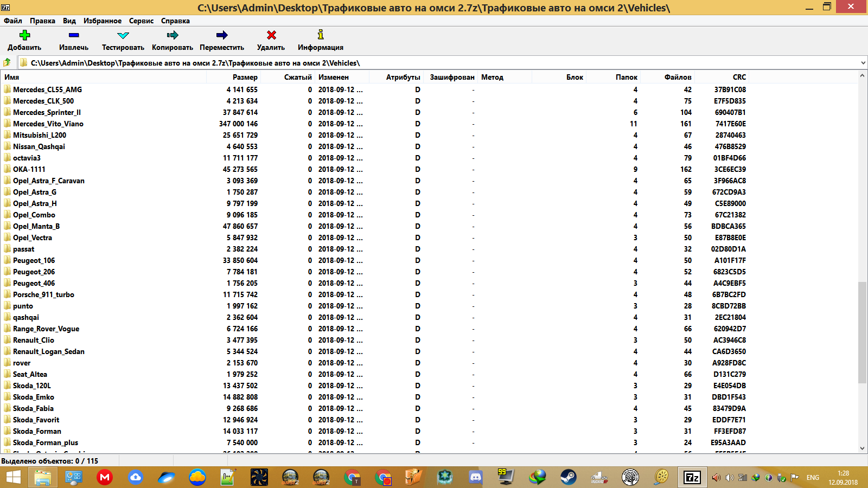Open the MEGA app from the taskbar

pos(104,477)
